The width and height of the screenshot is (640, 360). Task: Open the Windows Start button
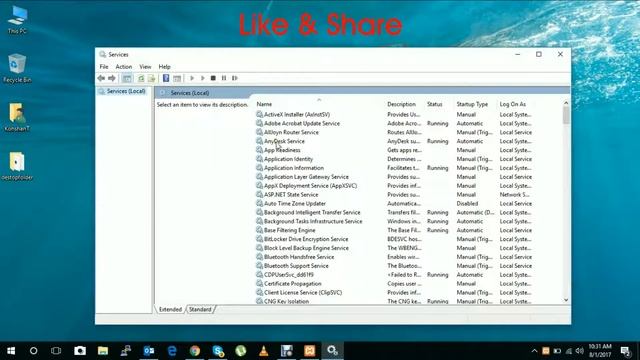click(x=11, y=351)
